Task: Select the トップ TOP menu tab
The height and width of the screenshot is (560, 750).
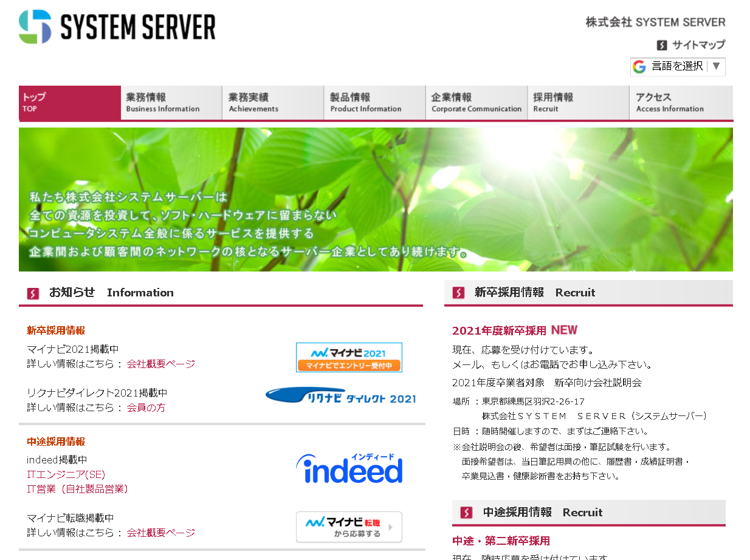Action: point(69,102)
